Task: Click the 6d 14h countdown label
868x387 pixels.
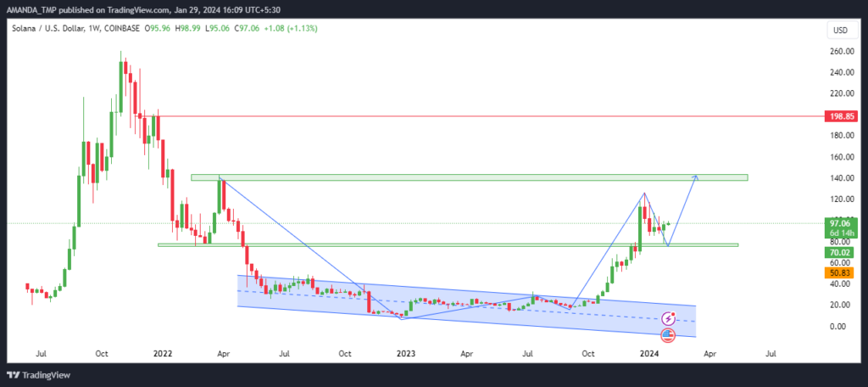Action: point(840,233)
